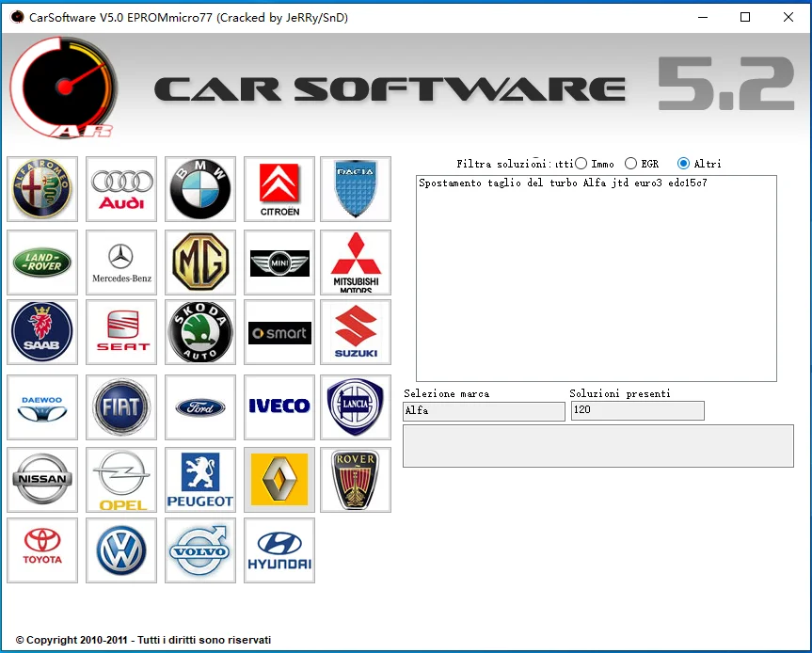Open the Ford brand logo
Screen dimensions: 812x653
click(200, 407)
